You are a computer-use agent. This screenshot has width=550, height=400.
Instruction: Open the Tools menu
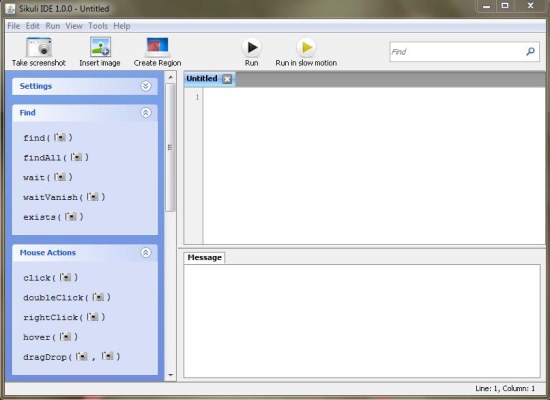click(x=98, y=26)
